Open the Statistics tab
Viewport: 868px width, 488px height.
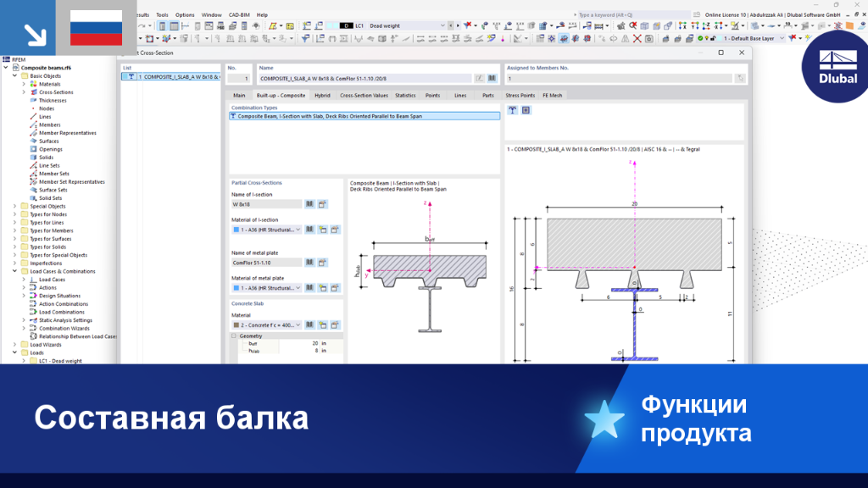point(405,95)
